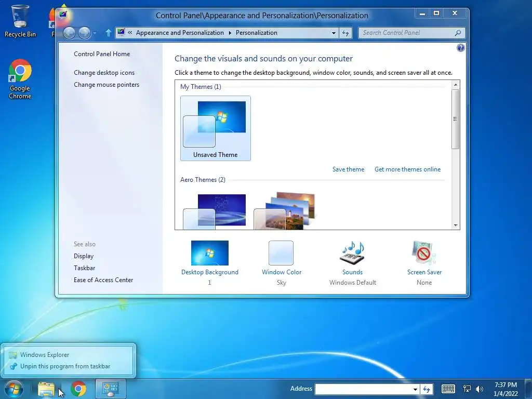This screenshot has height=399, width=532.
Task: Open Control Panel Home link
Action: [x=102, y=54]
